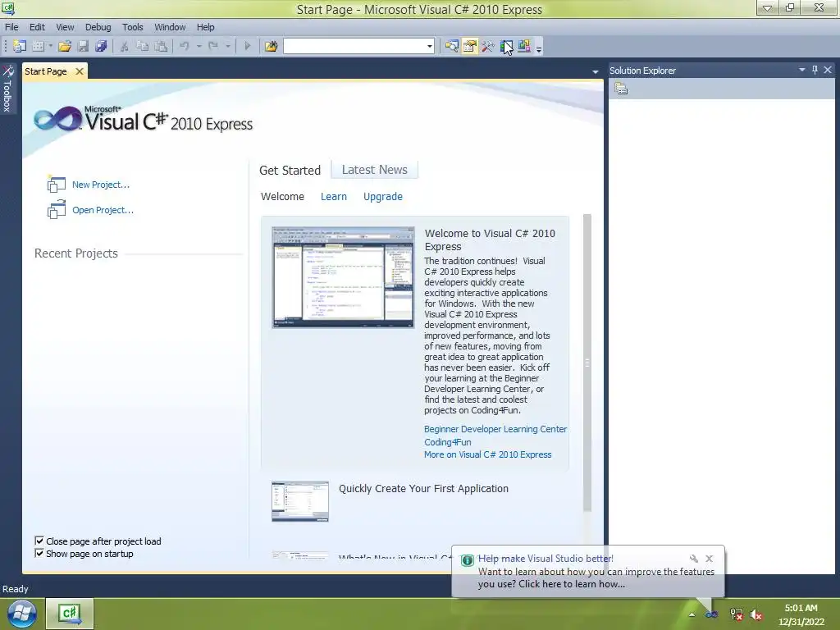Click the Start Page toolbar icon
The image size is (840, 630).
coord(506,46)
